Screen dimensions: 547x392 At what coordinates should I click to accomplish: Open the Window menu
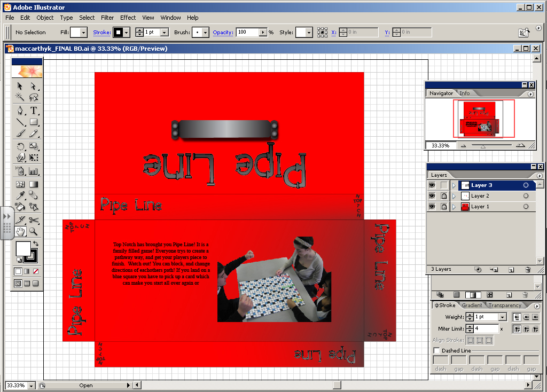[170, 18]
